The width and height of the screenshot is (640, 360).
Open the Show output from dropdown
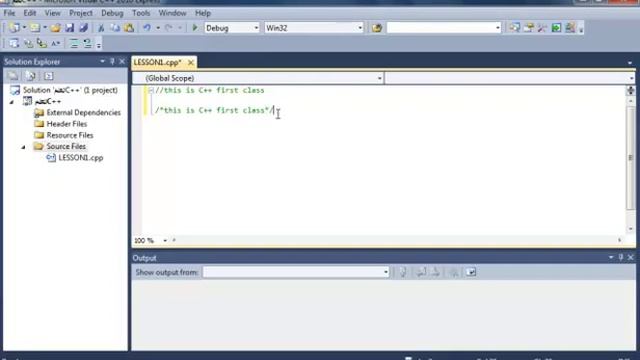click(385, 272)
